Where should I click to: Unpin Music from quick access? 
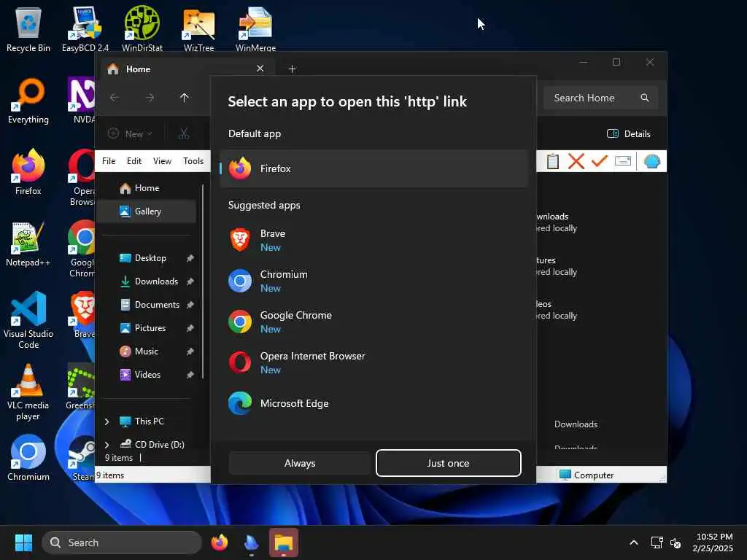tap(190, 351)
